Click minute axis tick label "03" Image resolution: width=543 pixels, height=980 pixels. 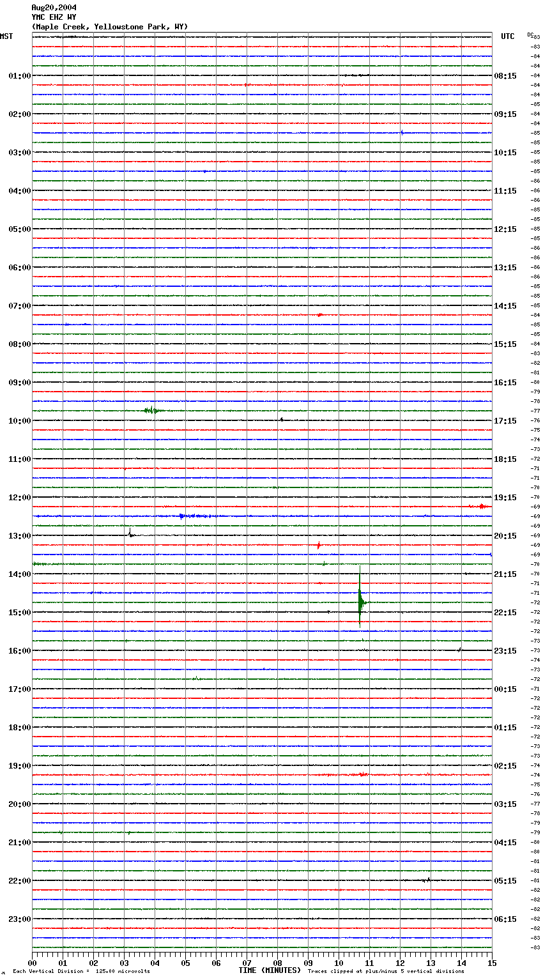124,963
